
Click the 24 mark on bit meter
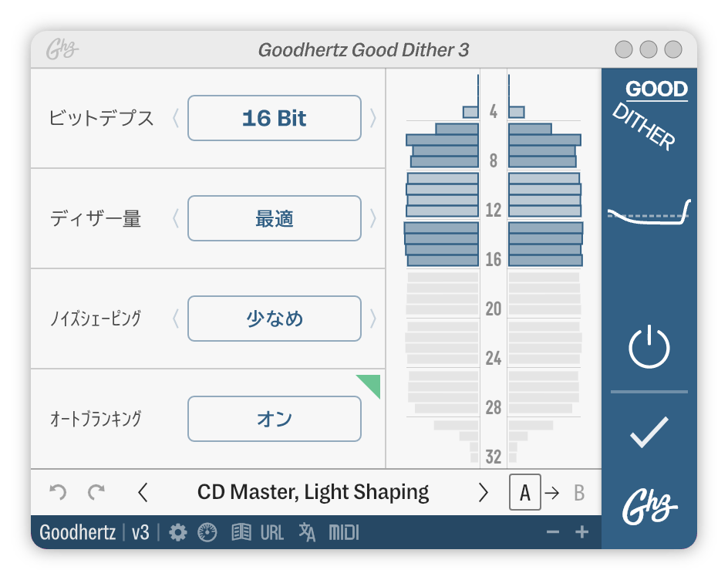pos(494,358)
